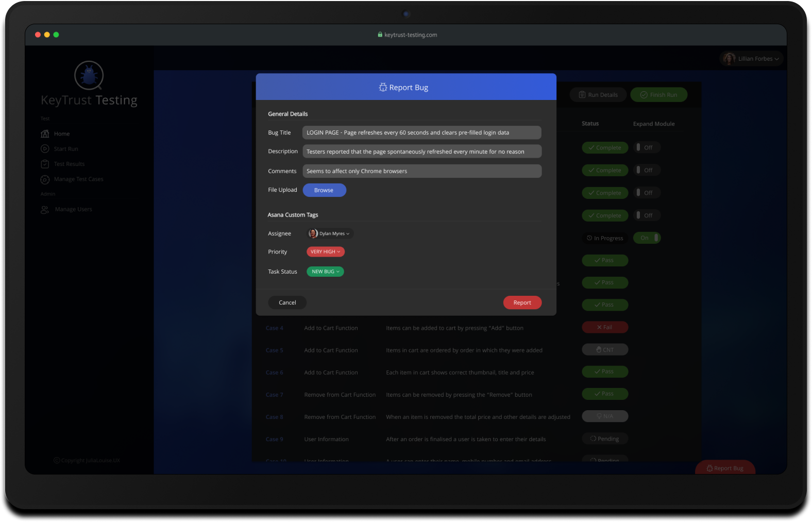Viewport: 812px width, 522px height.
Task: Click the Manage Users people icon
Action: tap(45, 210)
